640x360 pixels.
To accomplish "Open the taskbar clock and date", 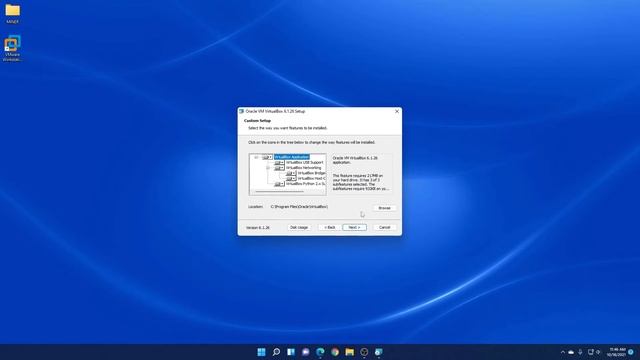I will click(x=616, y=352).
